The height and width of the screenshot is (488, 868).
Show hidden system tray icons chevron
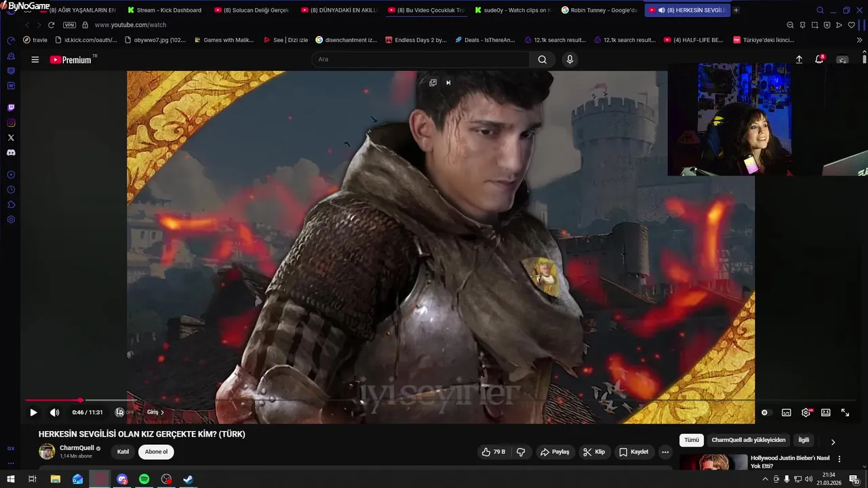pos(765,479)
